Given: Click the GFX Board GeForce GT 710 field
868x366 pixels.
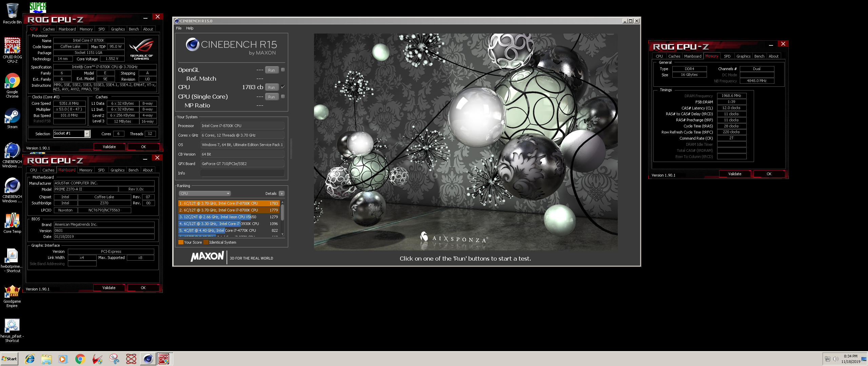Looking at the screenshot, I should click(x=242, y=164).
